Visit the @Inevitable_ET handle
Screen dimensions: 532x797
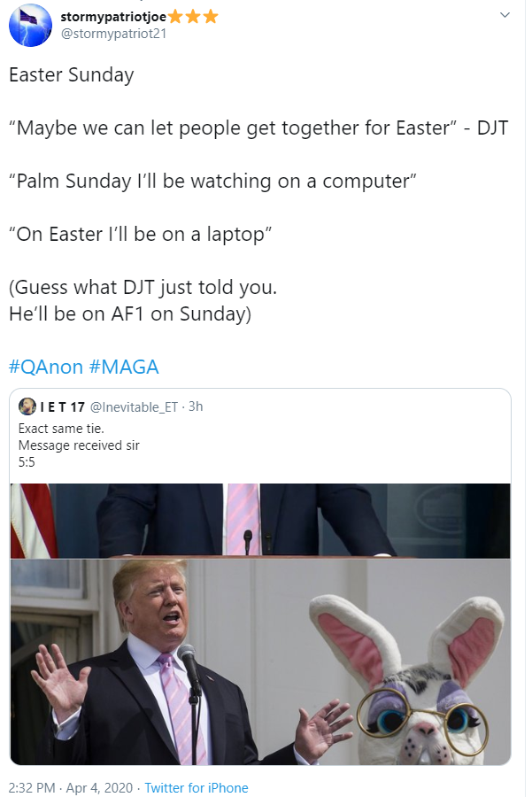tap(135, 406)
